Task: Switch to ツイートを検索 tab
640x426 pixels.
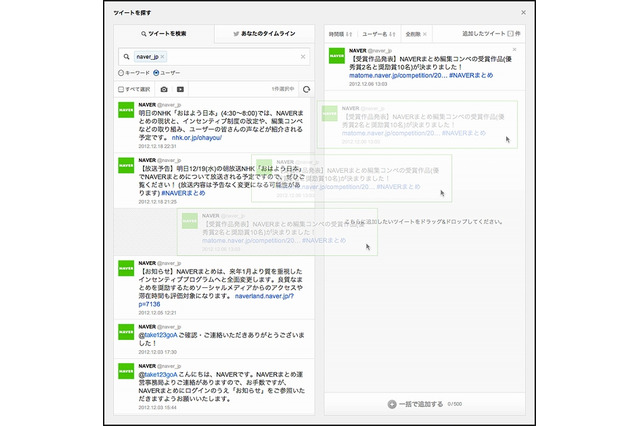Action: click(164, 34)
